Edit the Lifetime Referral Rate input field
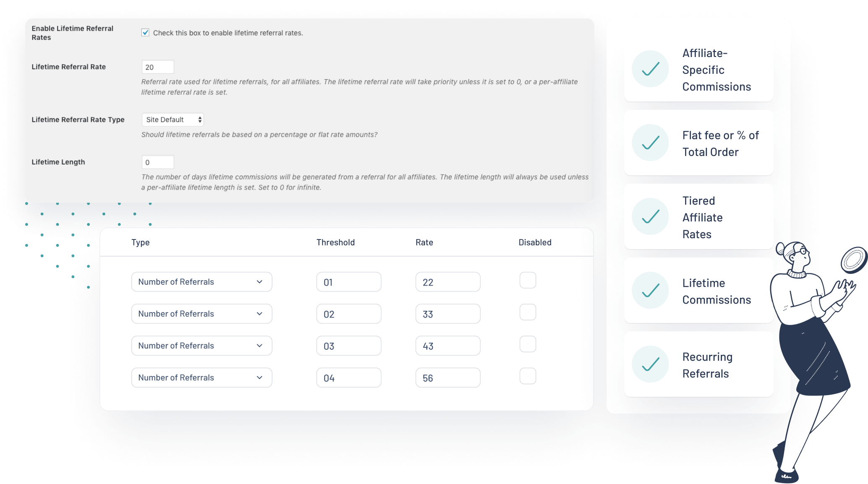The image size is (868, 484). [157, 67]
